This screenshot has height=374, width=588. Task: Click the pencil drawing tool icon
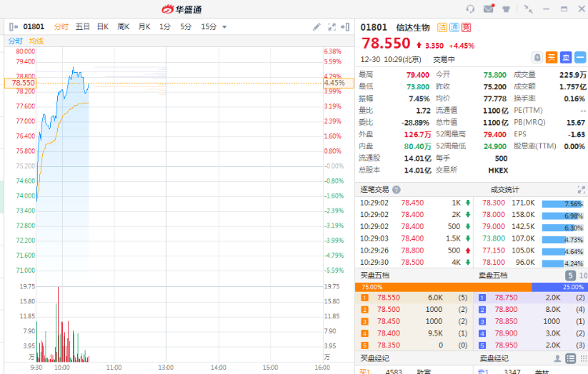pos(317,27)
